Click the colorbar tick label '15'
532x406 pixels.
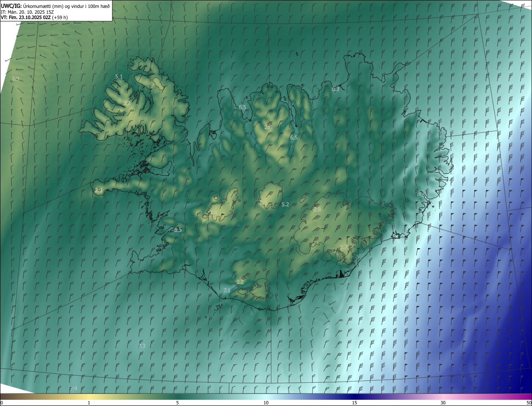tap(355, 403)
